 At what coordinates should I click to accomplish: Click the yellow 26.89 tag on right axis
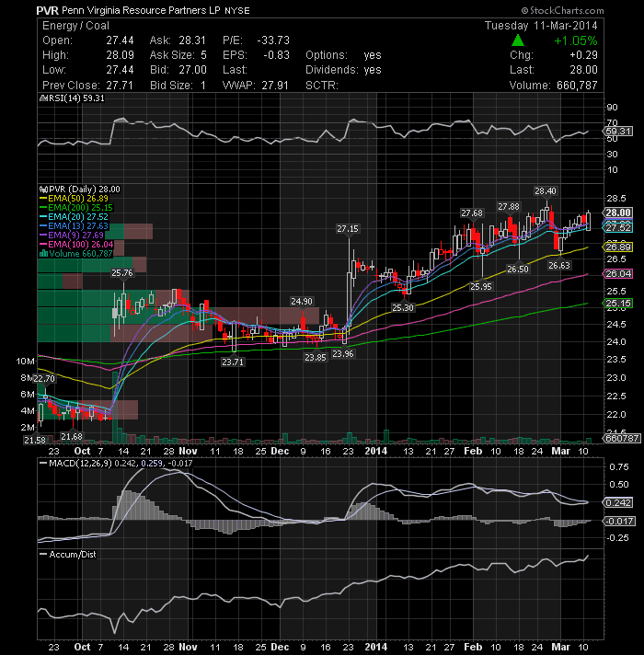618,247
